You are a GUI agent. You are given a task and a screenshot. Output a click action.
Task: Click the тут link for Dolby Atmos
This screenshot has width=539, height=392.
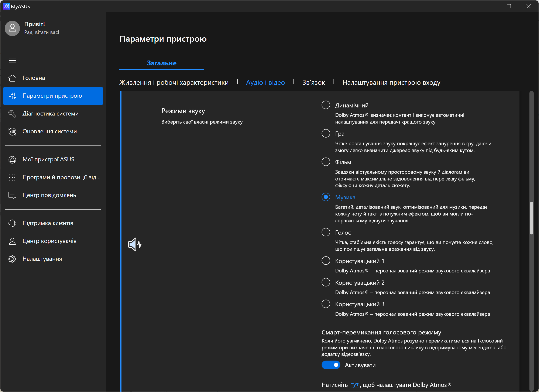(354, 385)
